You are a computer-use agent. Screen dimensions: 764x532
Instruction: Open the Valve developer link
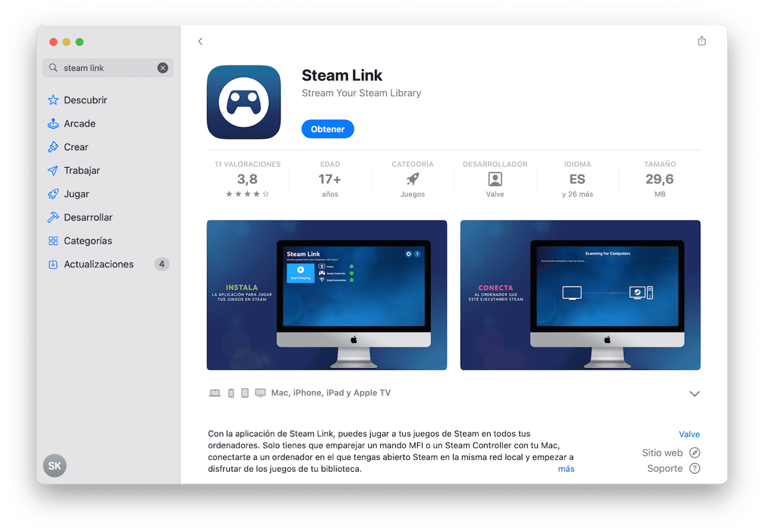coord(689,434)
